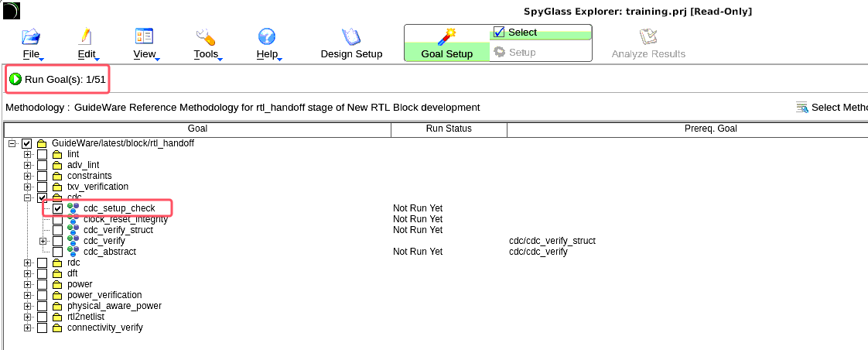Open the Edit pencil icon
This screenshot has height=350, width=868.
pyautogui.click(x=84, y=36)
